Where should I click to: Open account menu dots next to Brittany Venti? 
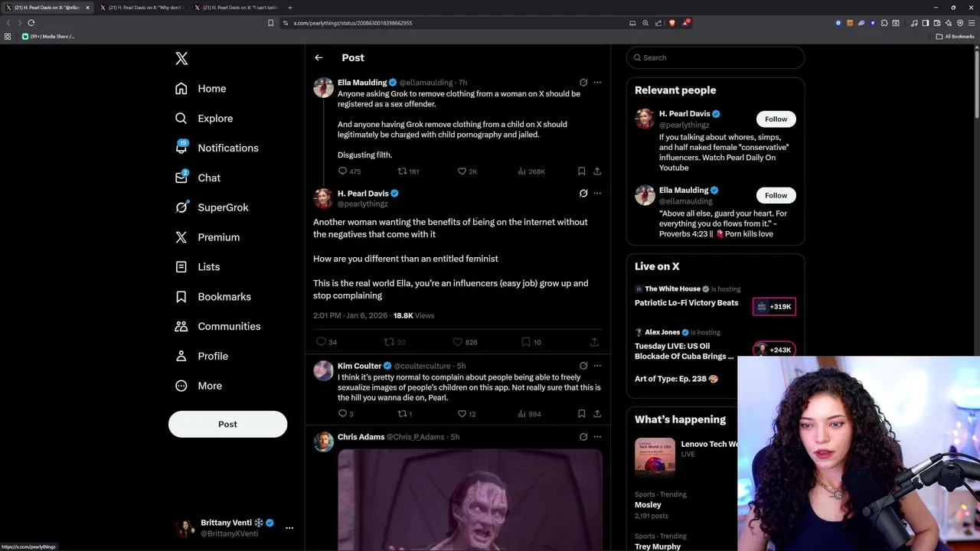(x=289, y=528)
